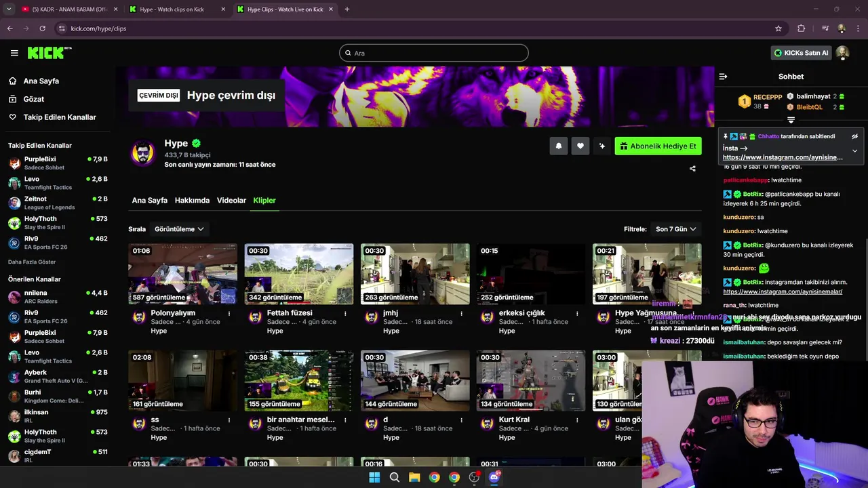Image resolution: width=868 pixels, height=488 pixels.
Task: Open the browser media control icon
Action: [x=825, y=28]
